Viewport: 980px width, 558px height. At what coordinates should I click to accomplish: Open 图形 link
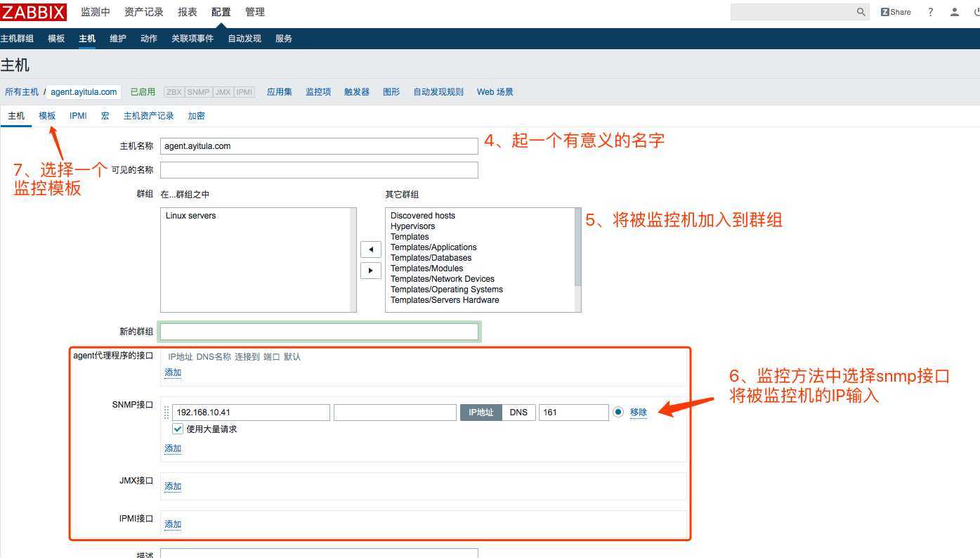coord(391,92)
